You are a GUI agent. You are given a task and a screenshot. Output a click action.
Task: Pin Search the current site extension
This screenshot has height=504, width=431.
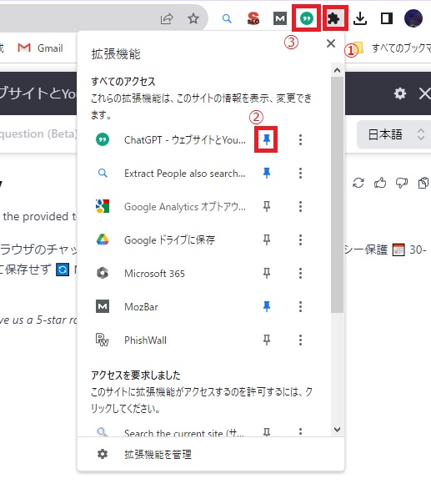[266, 432]
